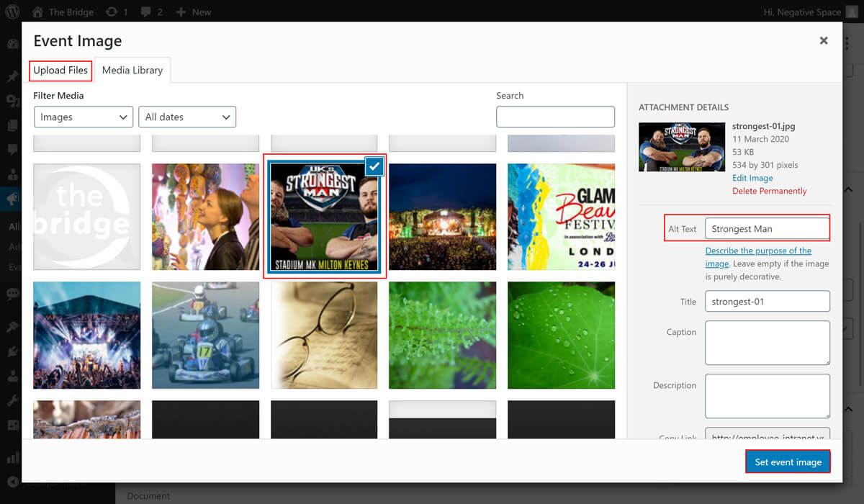
Task: Click into the Alt Text field
Action: [x=767, y=229]
